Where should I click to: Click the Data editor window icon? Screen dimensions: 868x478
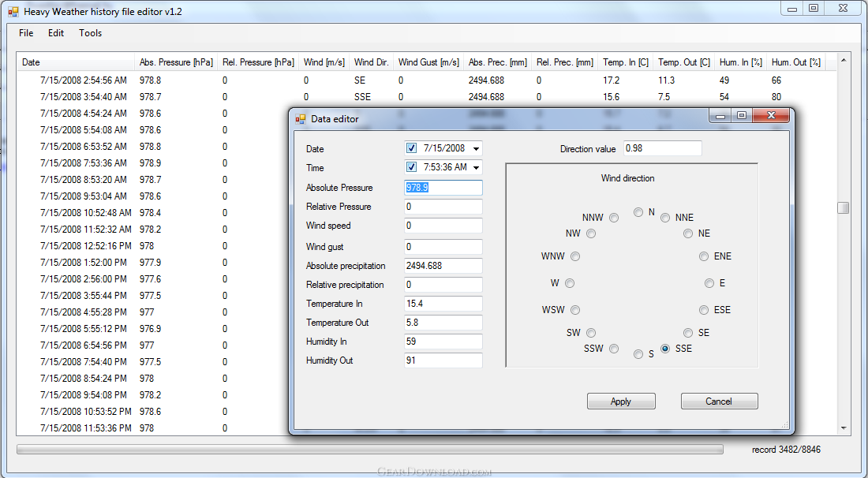(301, 118)
